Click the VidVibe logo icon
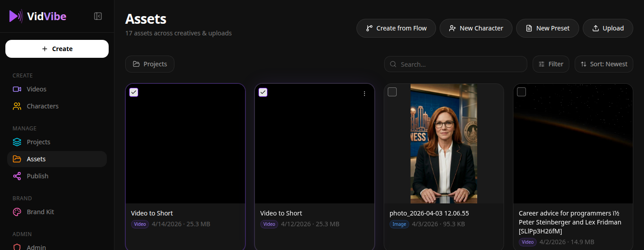The image size is (644, 250). click(x=16, y=17)
